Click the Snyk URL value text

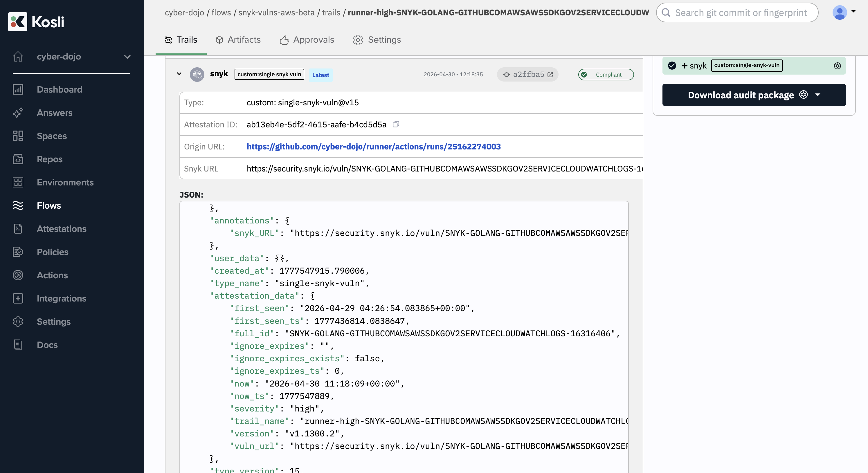(x=444, y=168)
